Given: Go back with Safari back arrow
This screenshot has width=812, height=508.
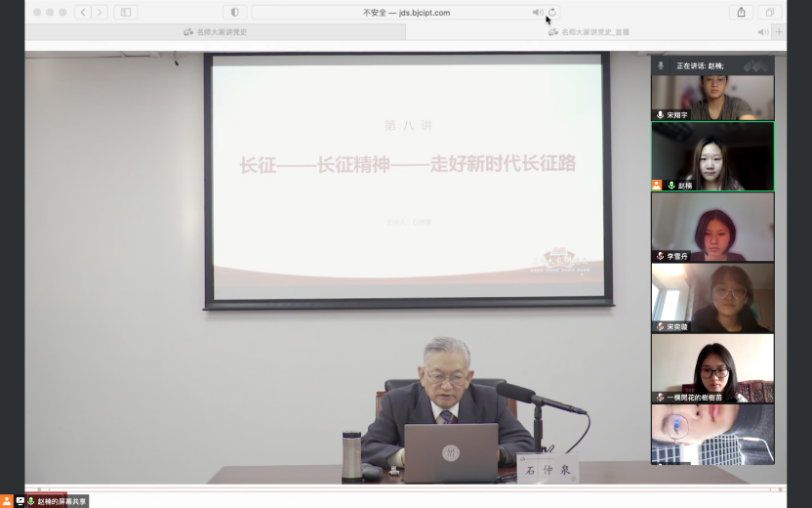Looking at the screenshot, I should [x=83, y=13].
